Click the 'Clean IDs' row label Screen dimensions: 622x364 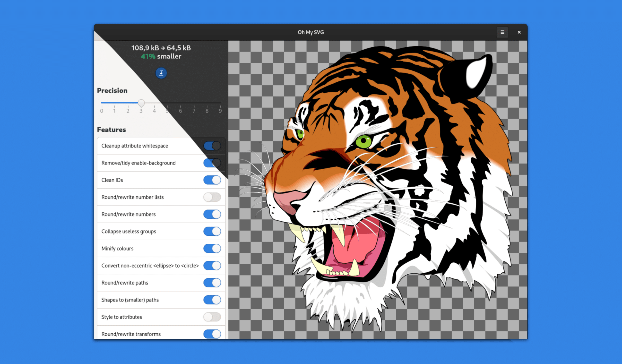tap(112, 180)
